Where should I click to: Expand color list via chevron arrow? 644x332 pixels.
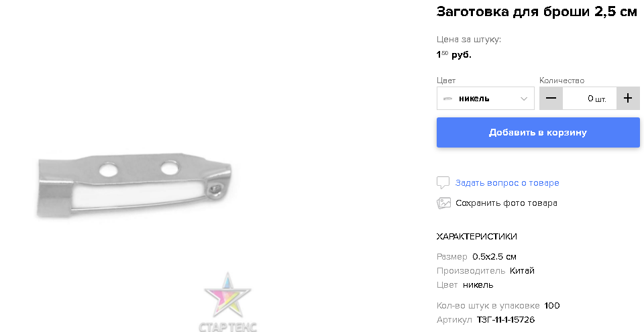(524, 99)
